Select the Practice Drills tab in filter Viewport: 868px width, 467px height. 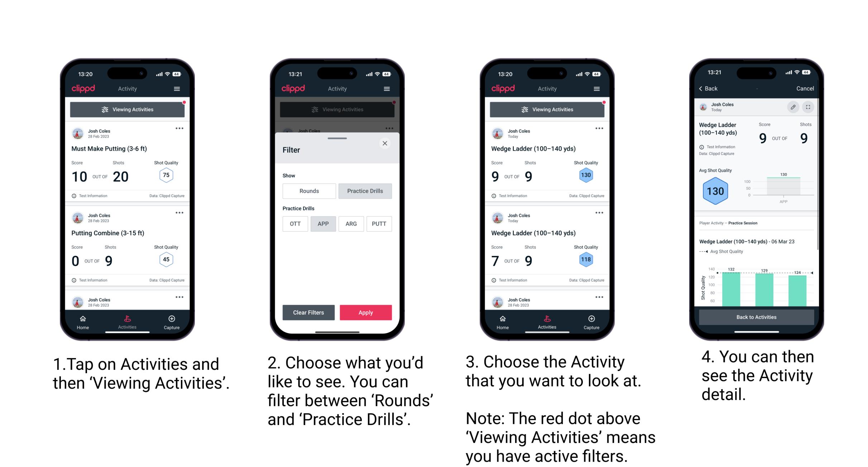click(364, 191)
